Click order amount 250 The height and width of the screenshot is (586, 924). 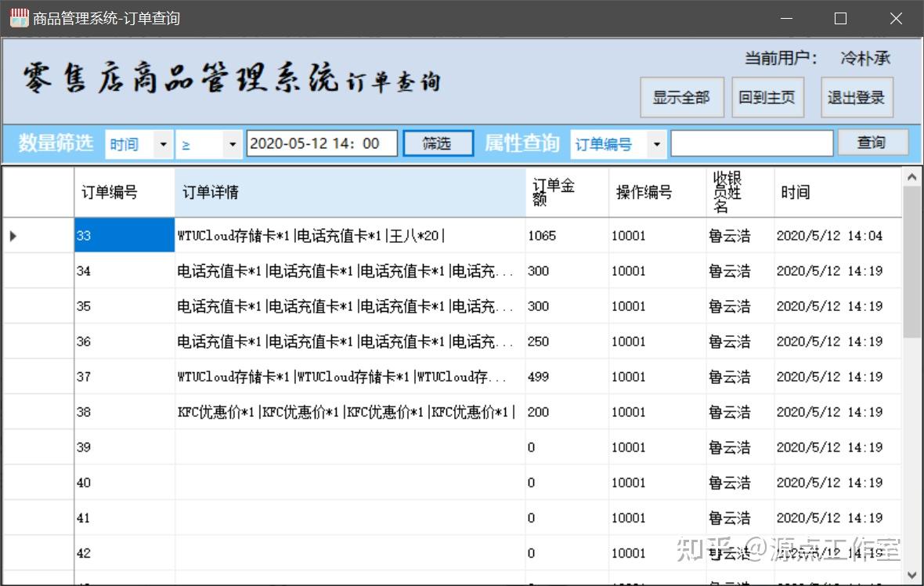click(567, 342)
